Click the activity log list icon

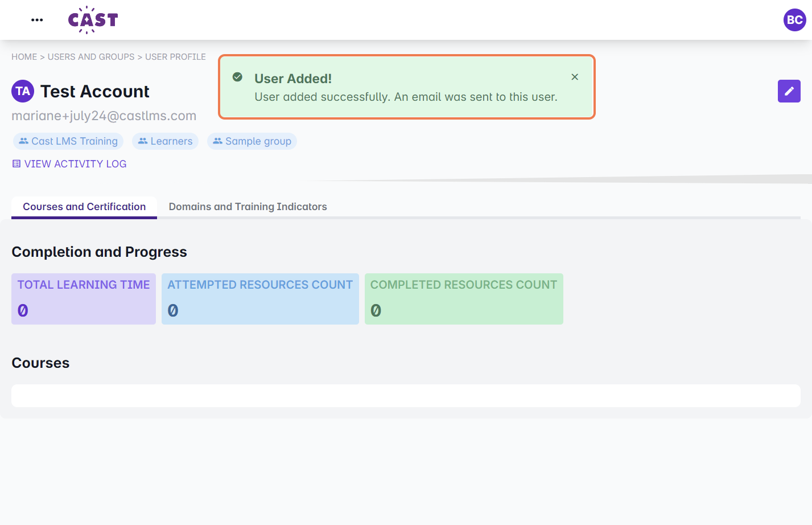pyautogui.click(x=17, y=164)
